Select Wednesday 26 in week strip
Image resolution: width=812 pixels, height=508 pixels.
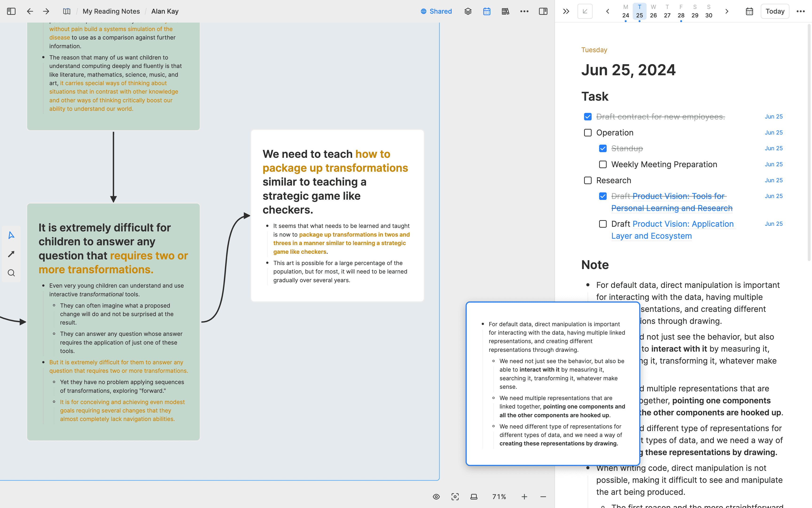pyautogui.click(x=653, y=12)
